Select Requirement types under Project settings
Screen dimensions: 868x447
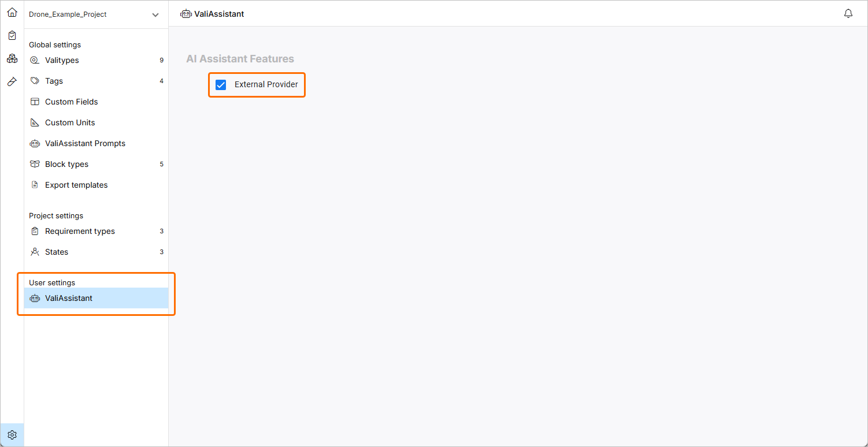[x=96, y=231]
